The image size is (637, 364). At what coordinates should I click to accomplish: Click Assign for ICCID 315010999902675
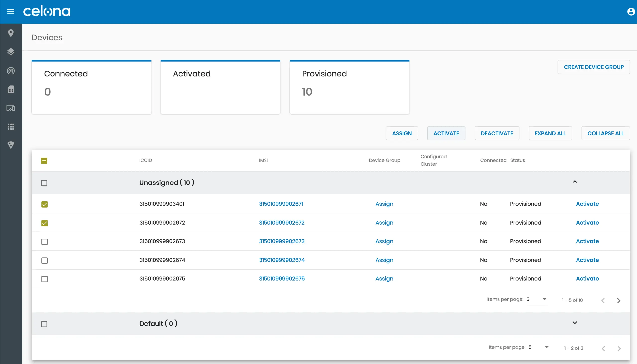pos(384,279)
